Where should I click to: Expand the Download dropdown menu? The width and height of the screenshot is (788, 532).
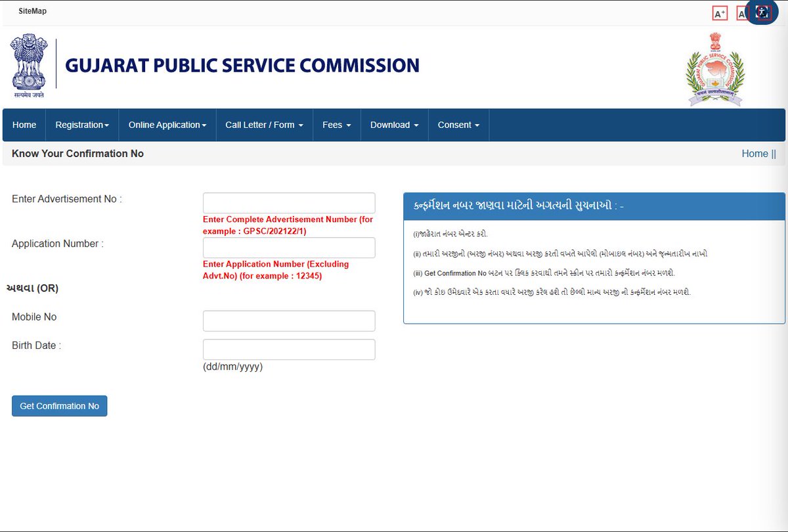click(395, 125)
